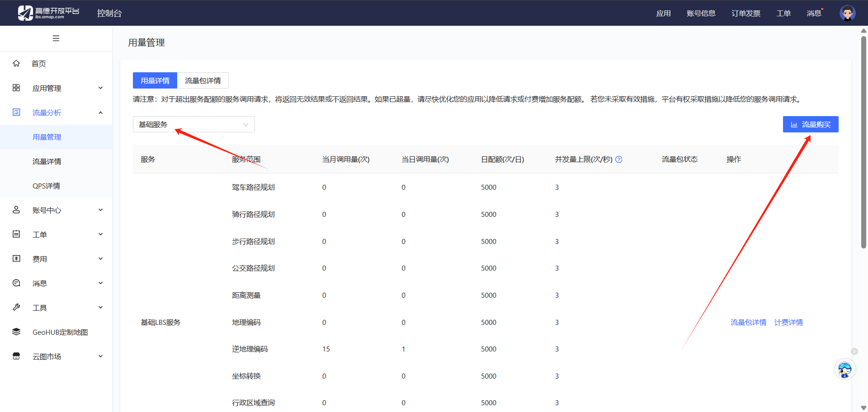The height and width of the screenshot is (412, 868).
Task: Switch to the 流量包详情 tab
Action: click(203, 80)
